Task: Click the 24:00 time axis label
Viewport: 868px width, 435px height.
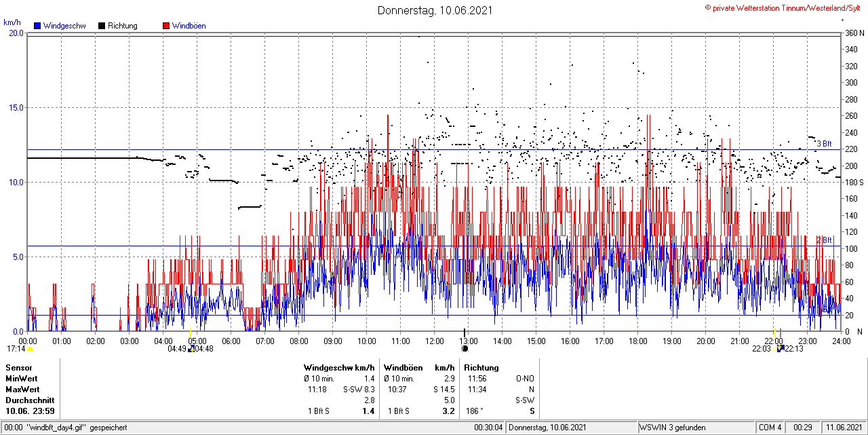Action: pyautogui.click(x=842, y=341)
